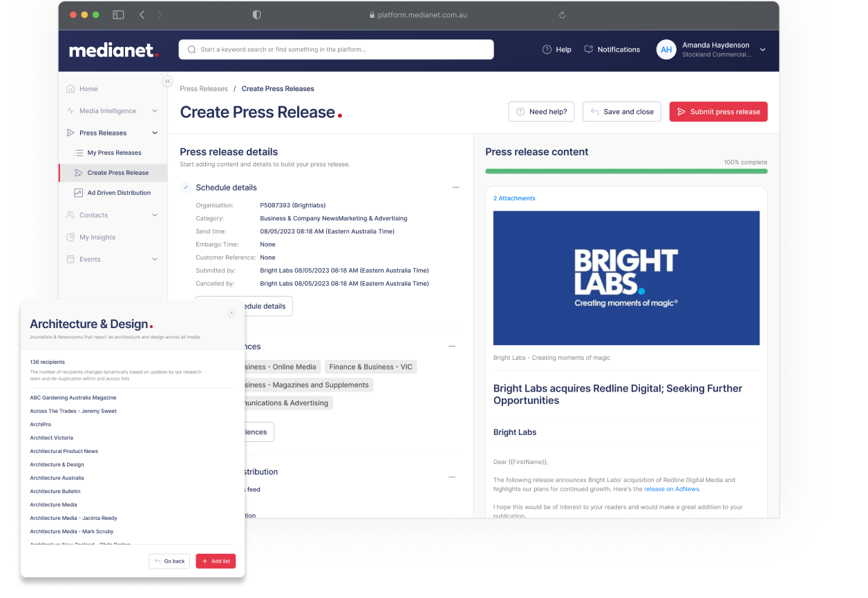Click the browser sidebar toggle icon
The height and width of the screenshot is (598, 868).
pyautogui.click(x=118, y=15)
